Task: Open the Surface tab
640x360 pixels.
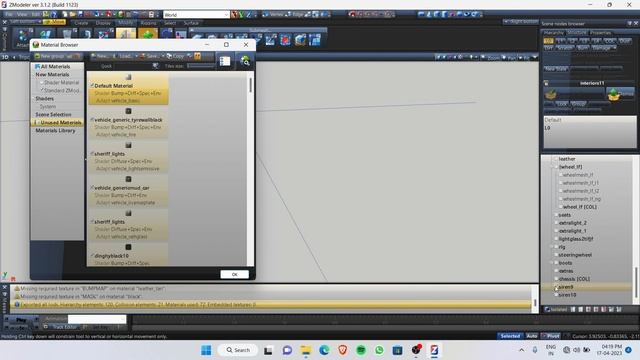Action: pyautogui.click(x=191, y=23)
